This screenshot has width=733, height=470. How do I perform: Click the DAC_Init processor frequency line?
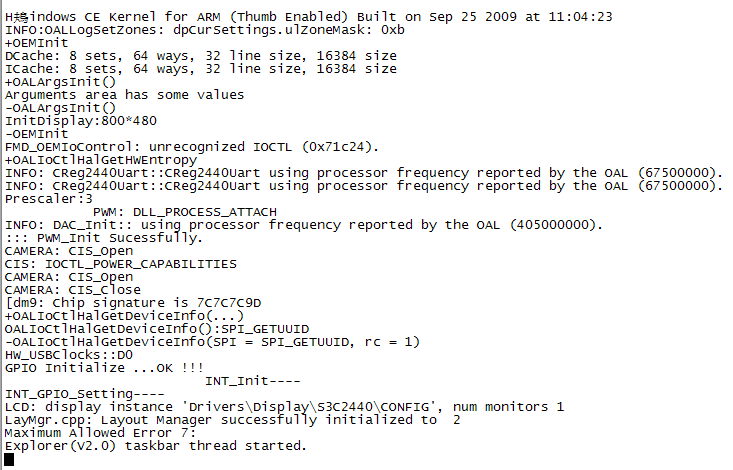tap(303, 225)
